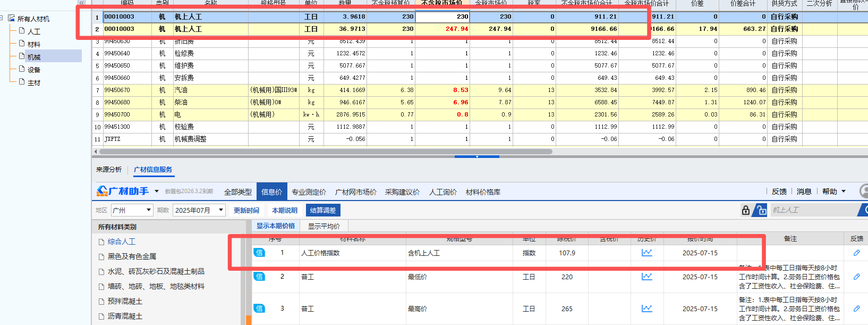The height and width of the screenshot is (325, 868).
Task: Click the table's left scroll arrow
Action: (x=96, y=152)
